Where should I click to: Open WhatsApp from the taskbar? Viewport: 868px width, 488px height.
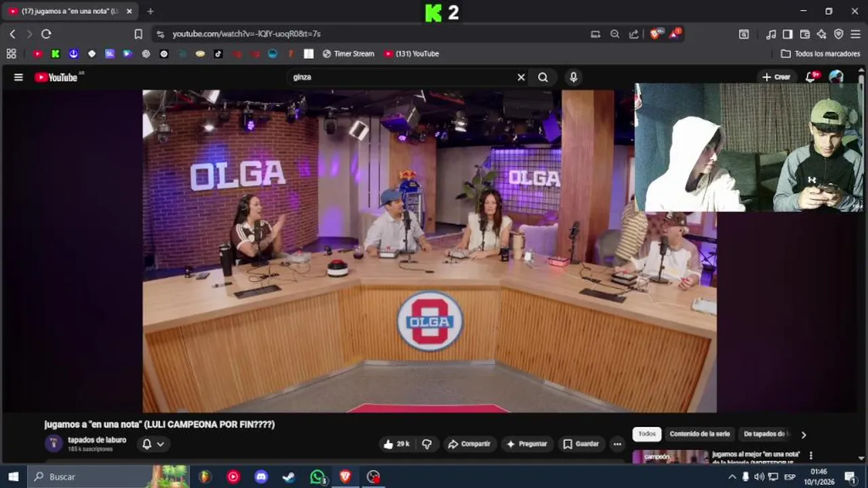(x=317, y=476)
